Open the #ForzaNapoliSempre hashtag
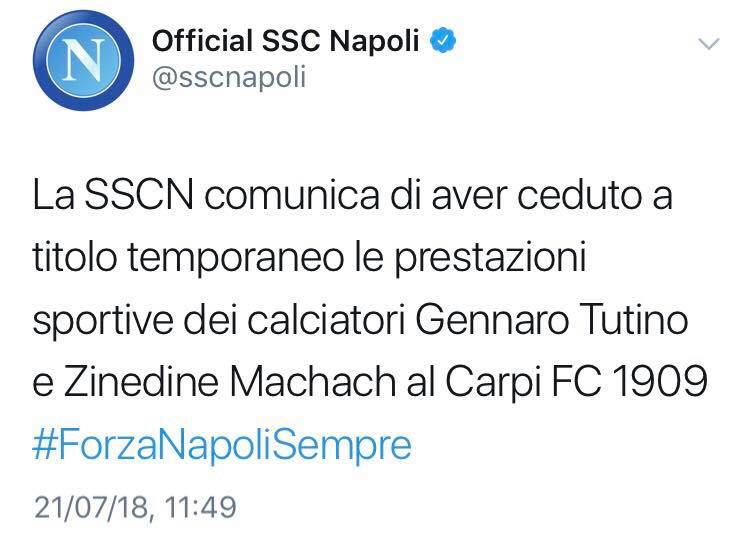This screenshot has height=538, width=750. [x=222, y=443]
